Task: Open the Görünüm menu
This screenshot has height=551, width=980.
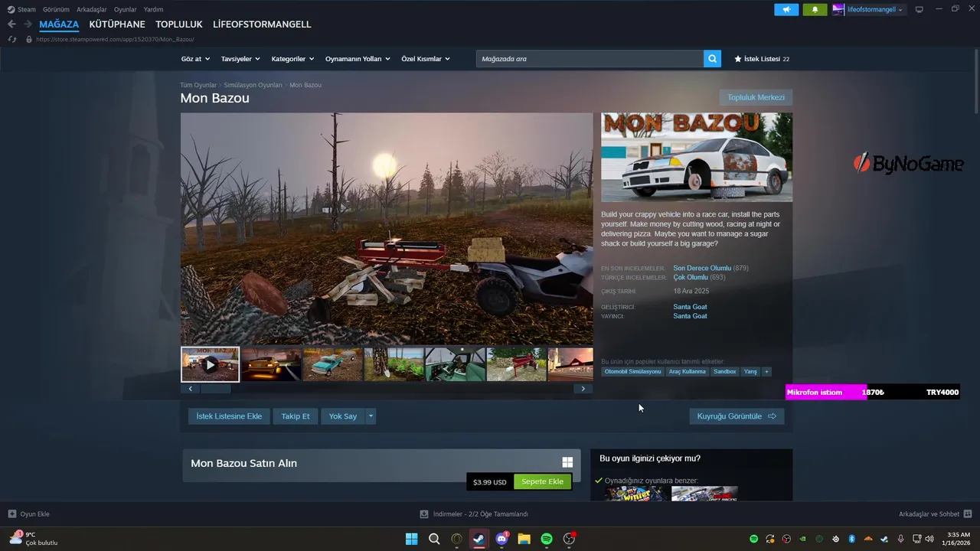Action: point(56,9)
